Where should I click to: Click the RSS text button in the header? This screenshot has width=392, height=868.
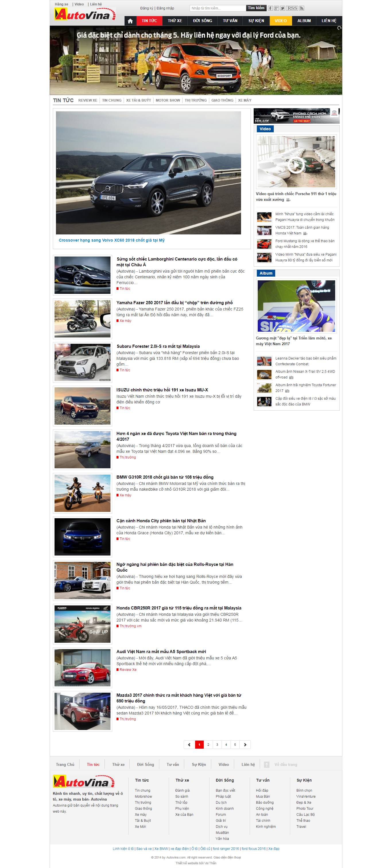click(x=292, y=8)
